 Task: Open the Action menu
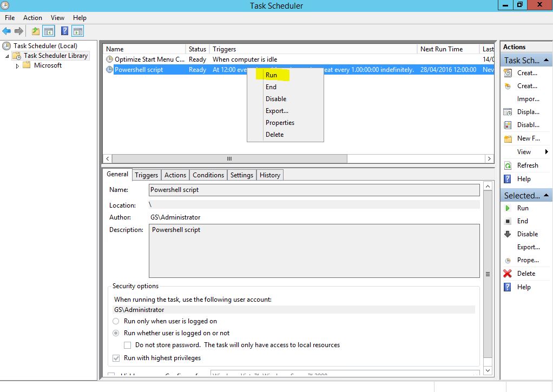[x=32, y=18]
